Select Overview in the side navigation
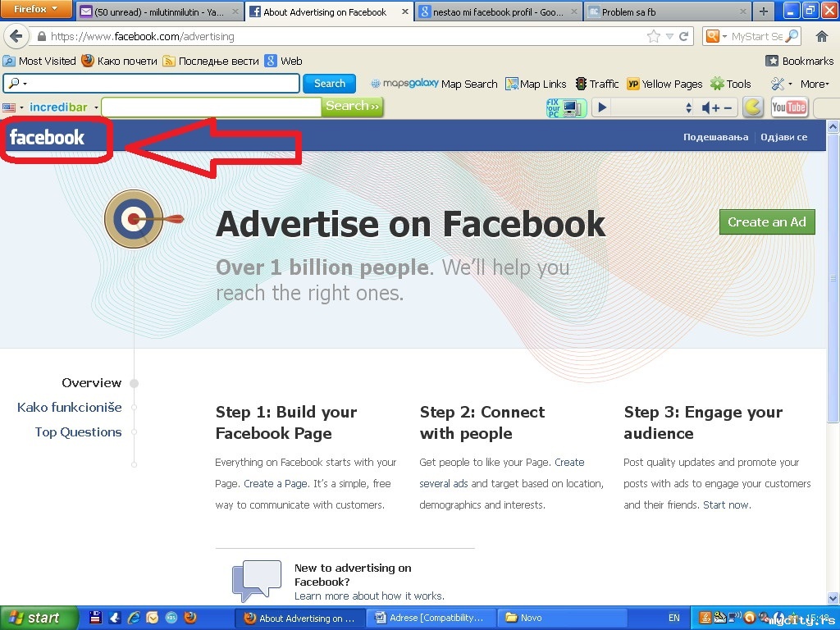Screen dimensions: 840x630 tap(92, 383)
